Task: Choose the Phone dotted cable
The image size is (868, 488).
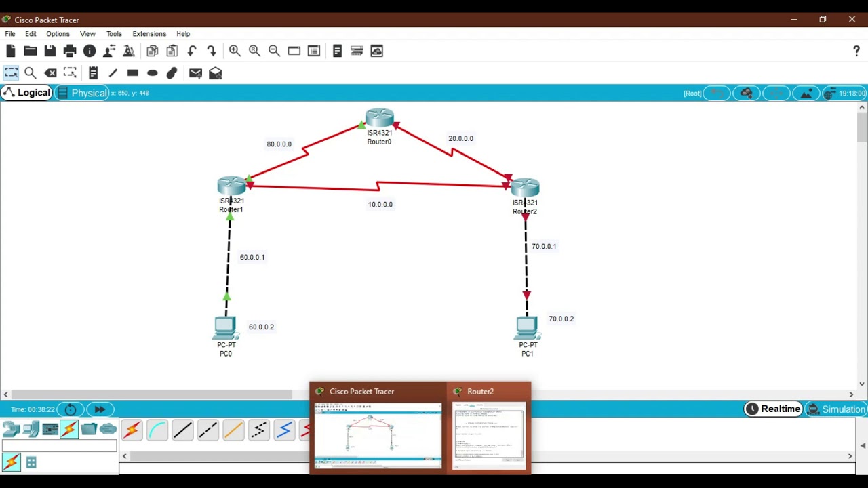Action: pyautogui.click(x=258, y=430)
